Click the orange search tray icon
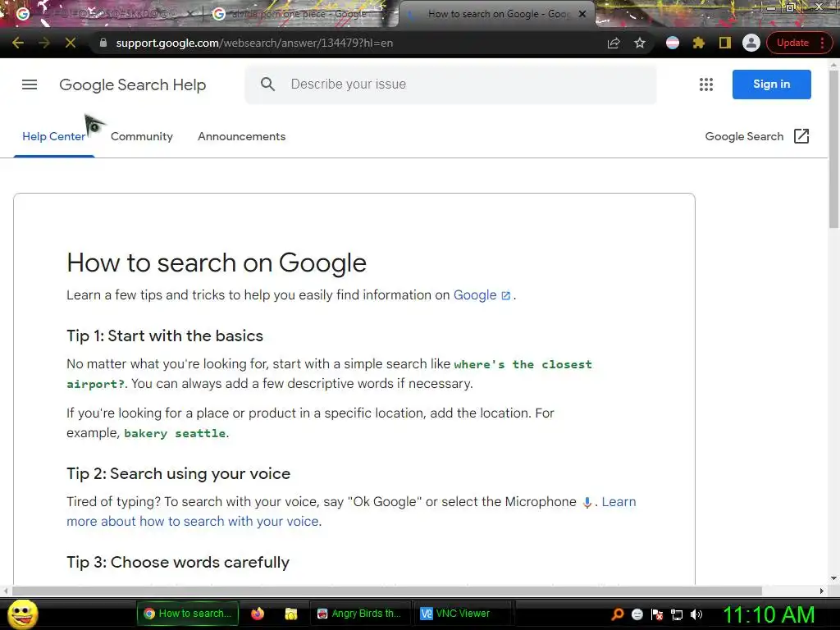 pyautogui.click(x=617, y=614)
